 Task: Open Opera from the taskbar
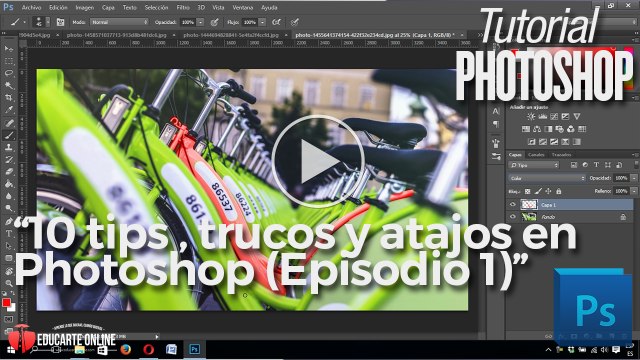click(x=149, y=349)
